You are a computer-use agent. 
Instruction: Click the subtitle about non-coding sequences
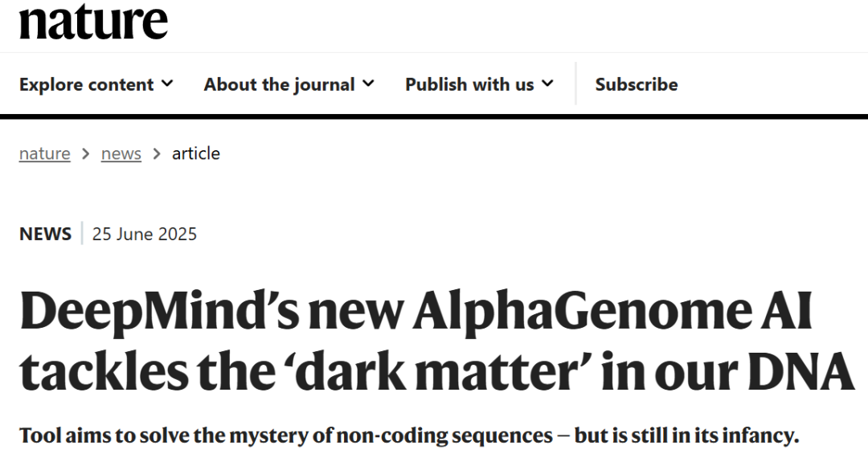click(x=409, y=435)
